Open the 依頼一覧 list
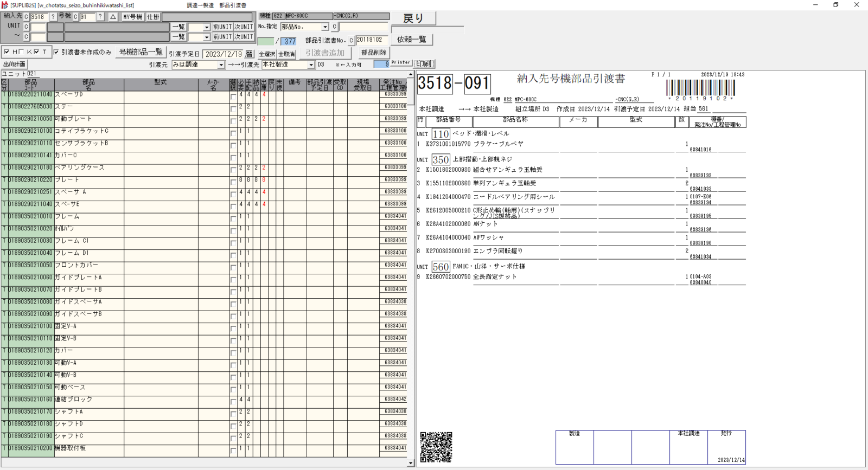 pyautogui.click(x=412, y=40)
